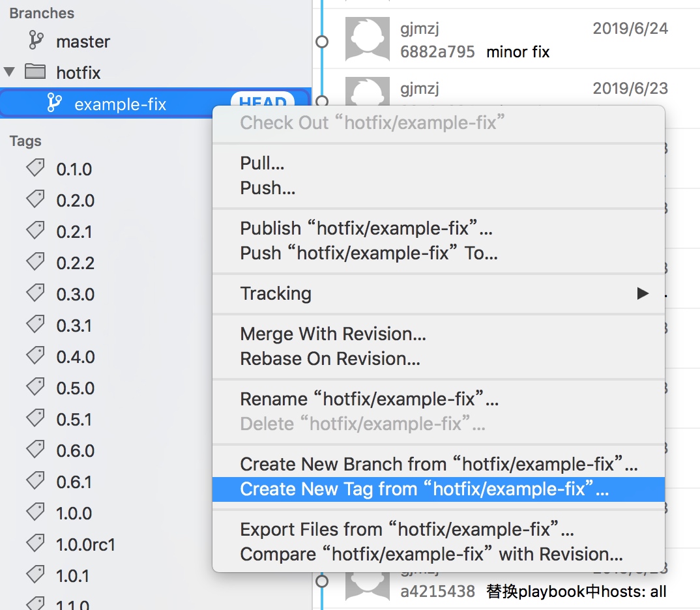This screenshot has height=610, width=700.
Task: Click the tag icon beside 0.1.0
Action: pyautogui.click(x=35, y=168)
